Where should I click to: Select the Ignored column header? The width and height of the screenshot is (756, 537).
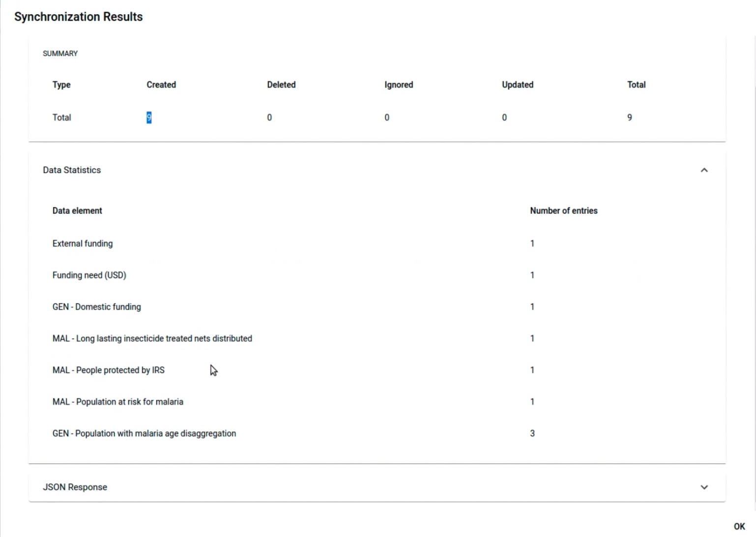(x=398, y=84)
